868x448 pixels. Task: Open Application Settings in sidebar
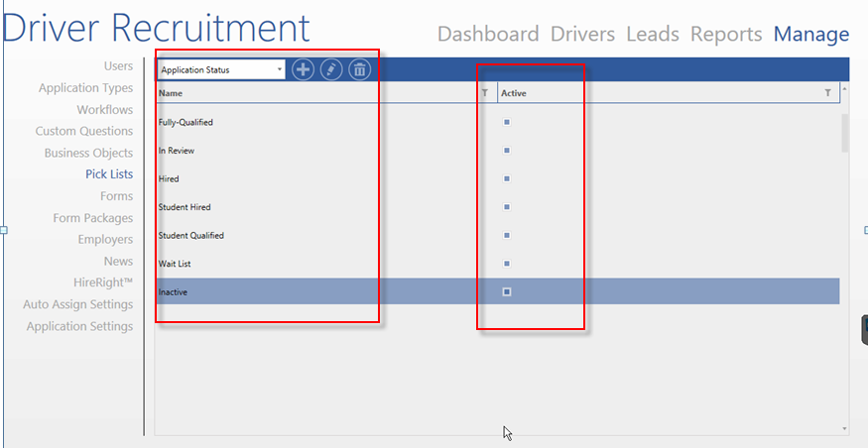[x=79, y=326]
